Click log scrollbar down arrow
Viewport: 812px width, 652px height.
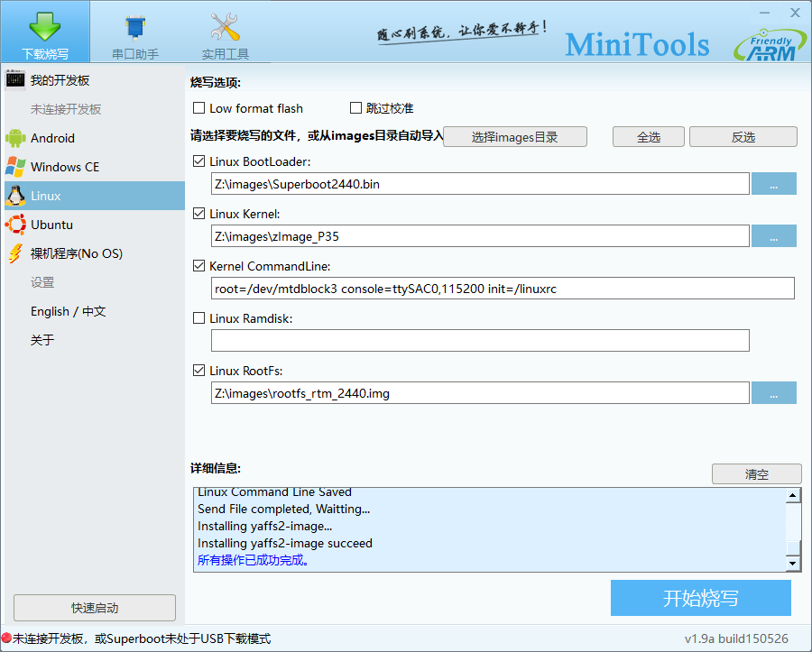793,563
